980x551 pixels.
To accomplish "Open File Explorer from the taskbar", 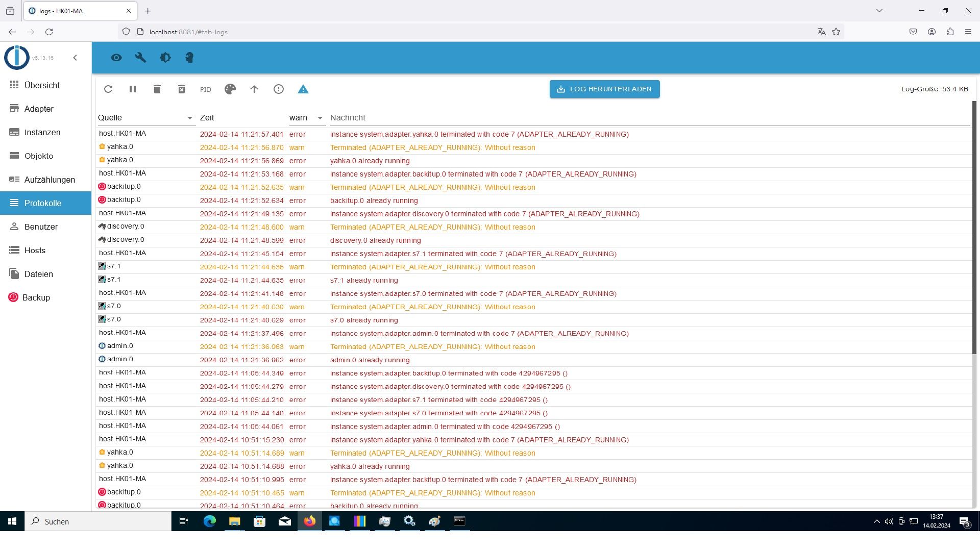I will 234,521.
